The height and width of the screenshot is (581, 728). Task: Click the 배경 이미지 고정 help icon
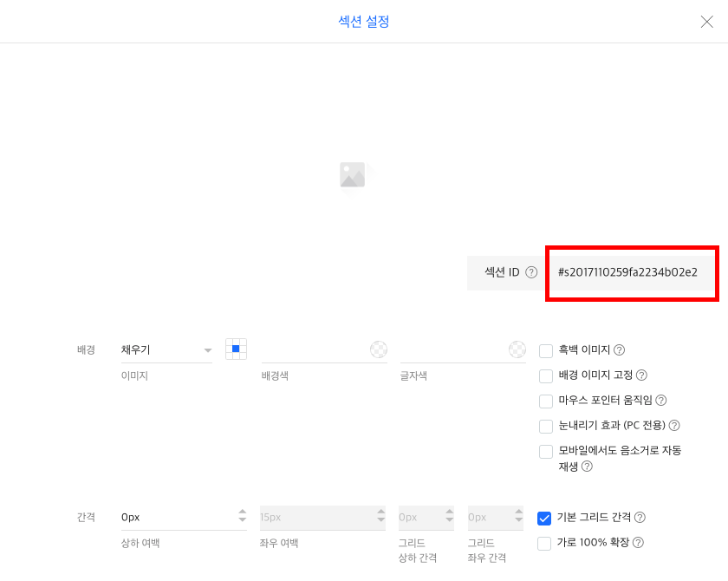tap(641, 375)
